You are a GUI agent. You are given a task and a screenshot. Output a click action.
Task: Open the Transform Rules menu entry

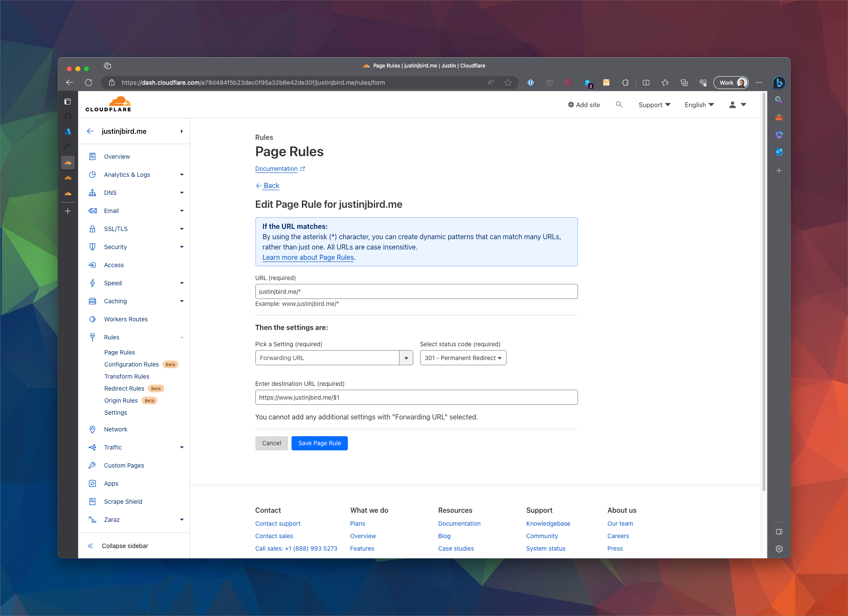(127, 376)
